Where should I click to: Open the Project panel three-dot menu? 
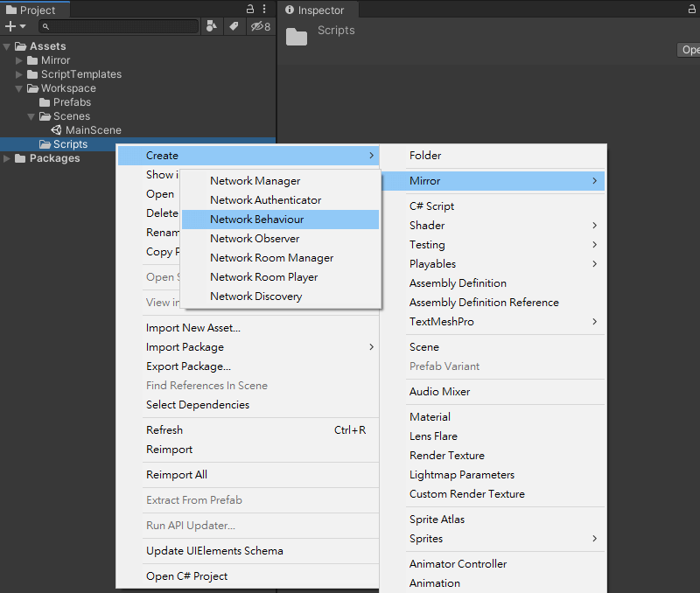pos(264,9)
